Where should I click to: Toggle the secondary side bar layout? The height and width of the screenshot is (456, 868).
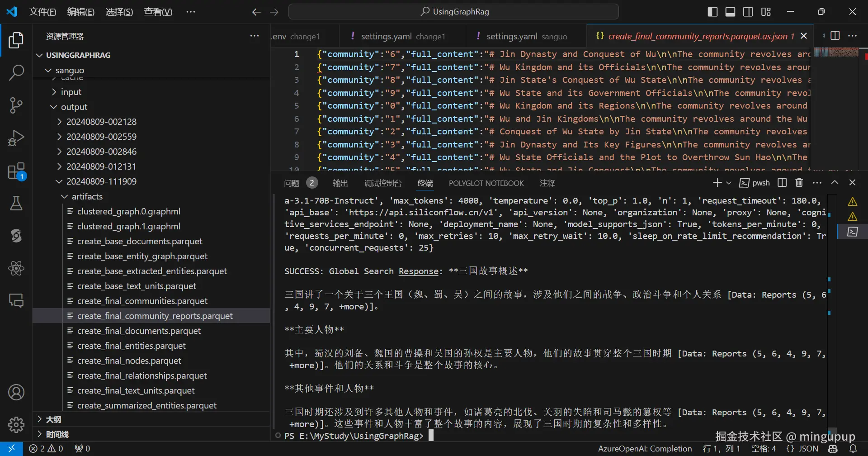click(x=748, y=12)
